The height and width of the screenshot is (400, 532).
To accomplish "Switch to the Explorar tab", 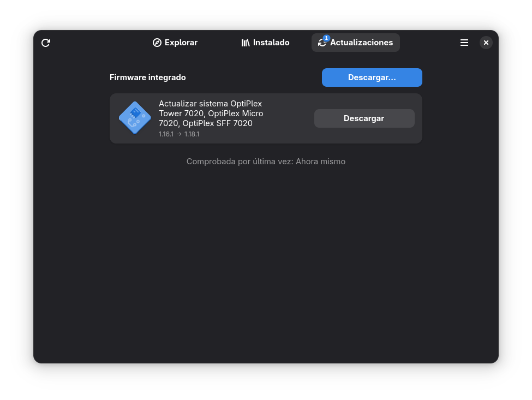I will [175, 43].
